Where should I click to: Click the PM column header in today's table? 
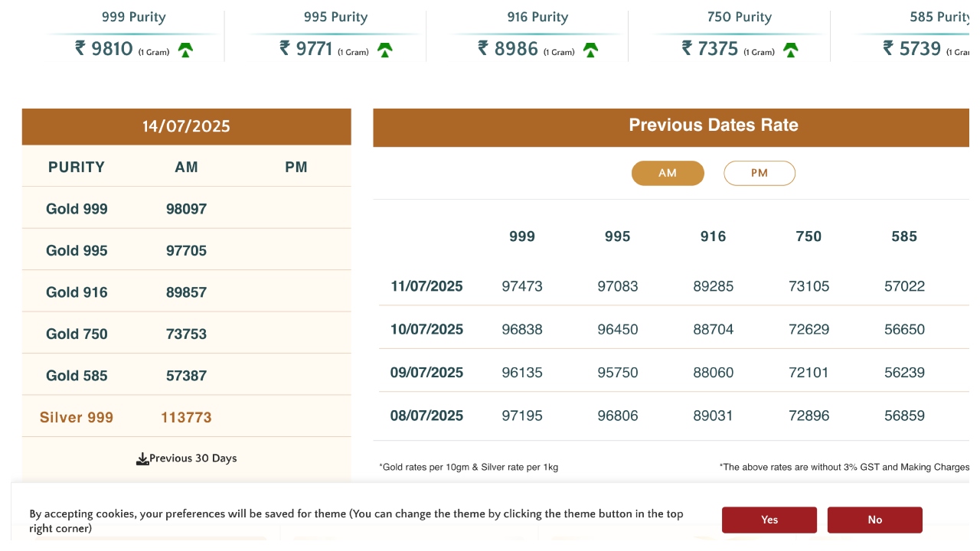[x=296, y=167]
